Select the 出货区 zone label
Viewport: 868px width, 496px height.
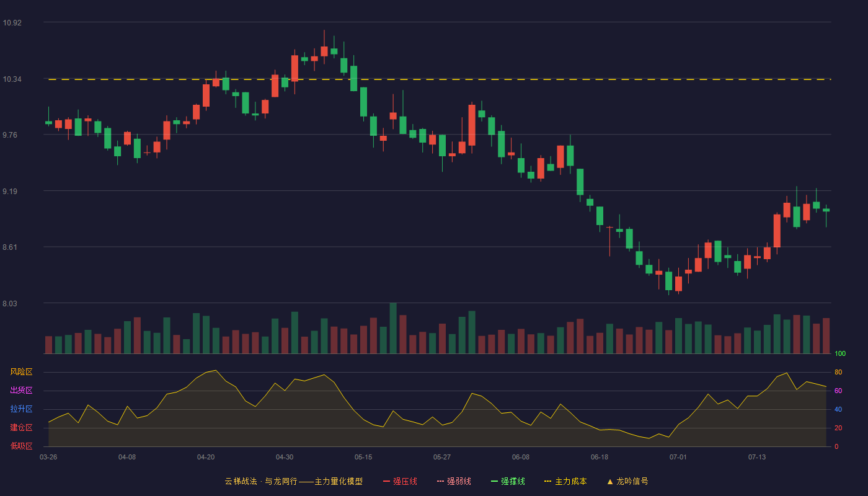click(21, 391)
